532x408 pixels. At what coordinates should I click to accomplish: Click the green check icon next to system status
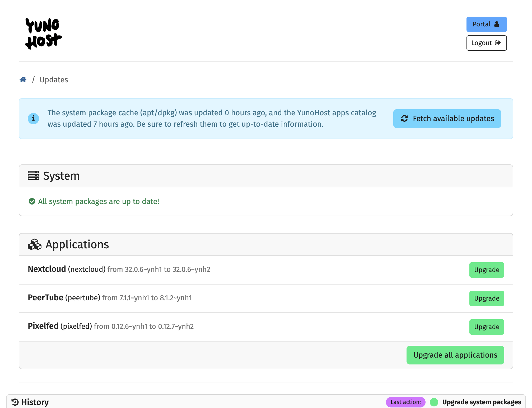click(x=32, y=201)
